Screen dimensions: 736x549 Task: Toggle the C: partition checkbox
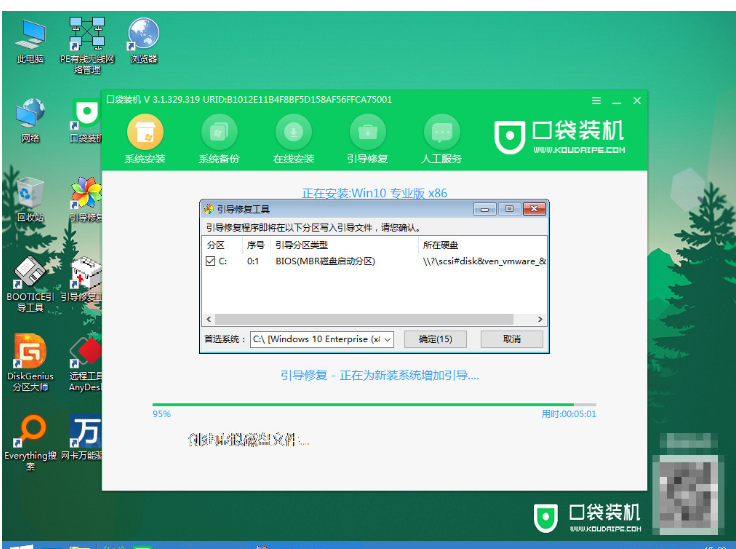point(210,261)
